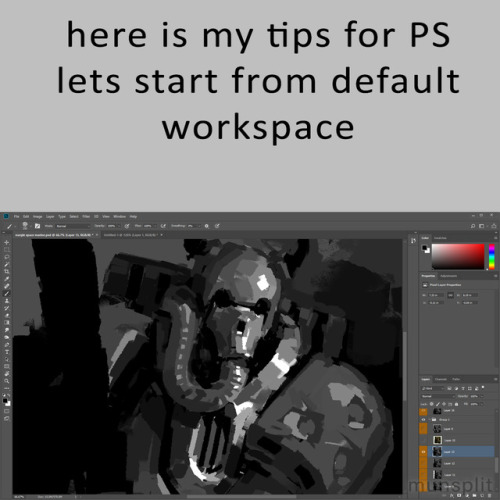Select the Zoom tool in the toolbox

pos(6,381)
